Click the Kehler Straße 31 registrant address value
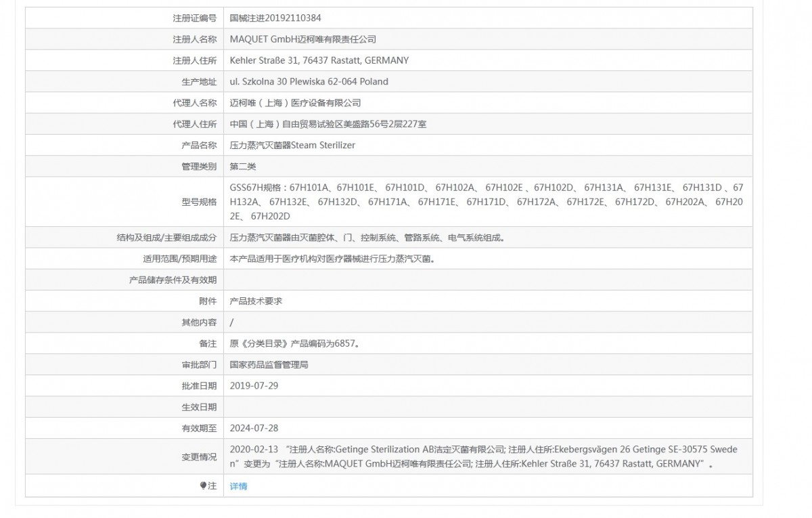This screenshot has width=812, height=518. point(319,60)
